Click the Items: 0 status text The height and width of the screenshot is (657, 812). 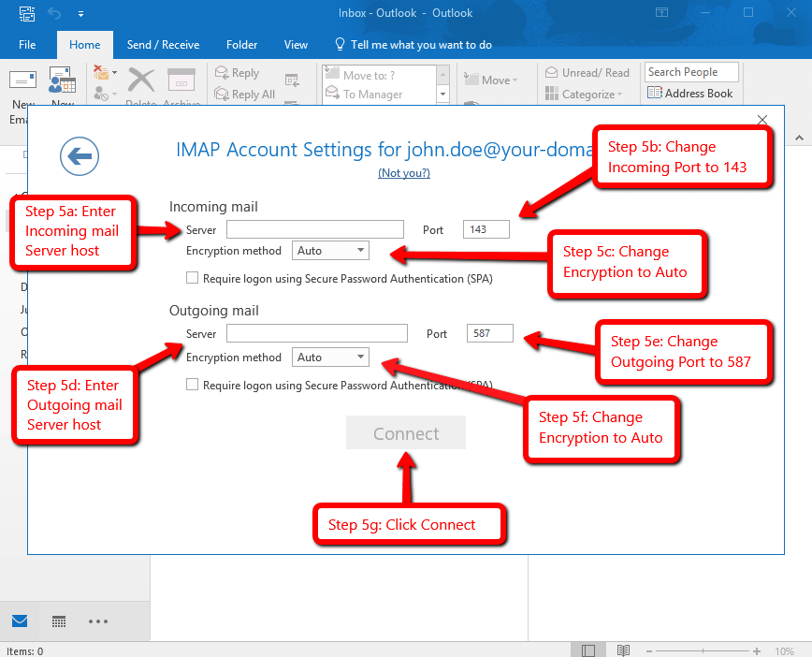click(x=24, y=651)
